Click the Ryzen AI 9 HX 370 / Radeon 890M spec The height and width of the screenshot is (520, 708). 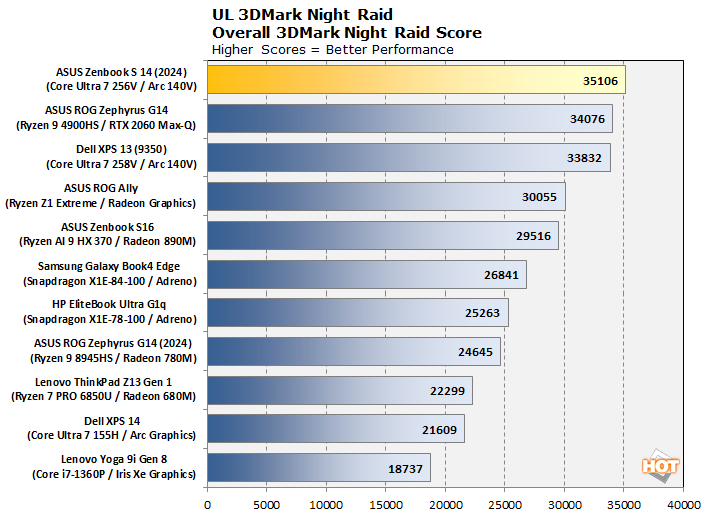(107, 241)
